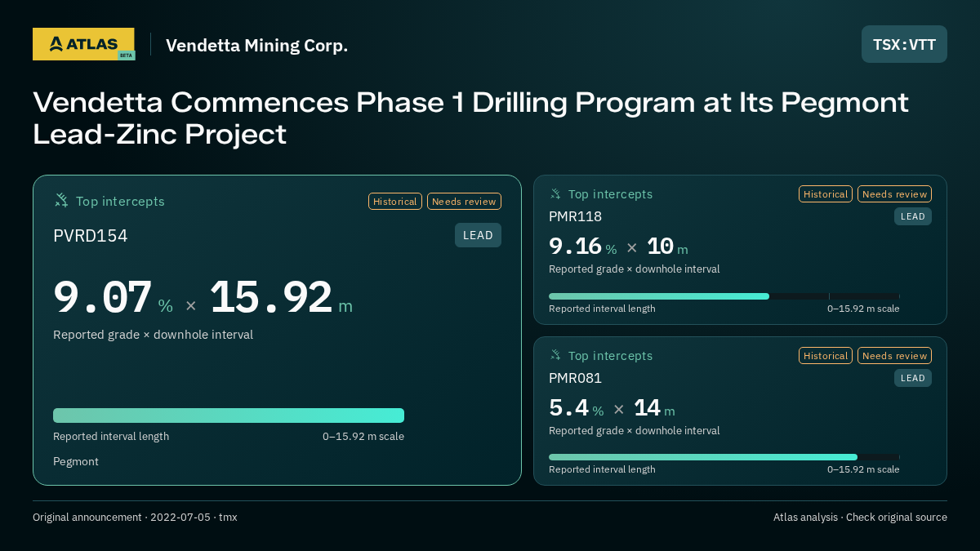Screen dimensions: 980x551
Task: Click Reported grade × downhole interval under 9.07 %
Action: [x=153, y=335]
